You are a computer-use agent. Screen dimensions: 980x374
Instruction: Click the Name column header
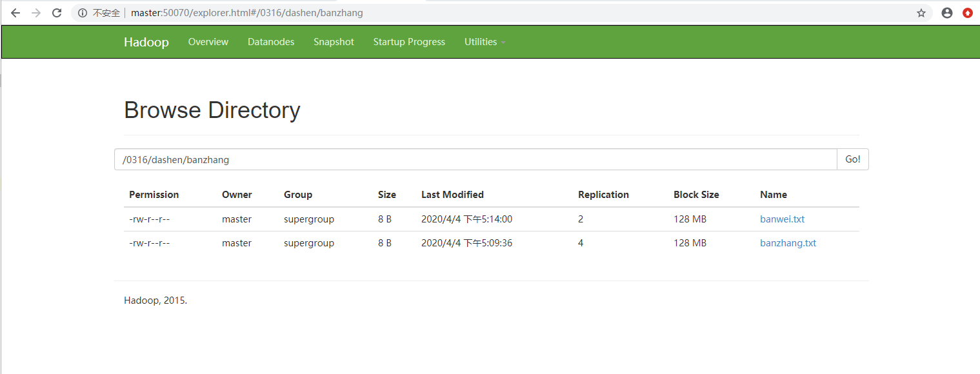tap(774, 195)
